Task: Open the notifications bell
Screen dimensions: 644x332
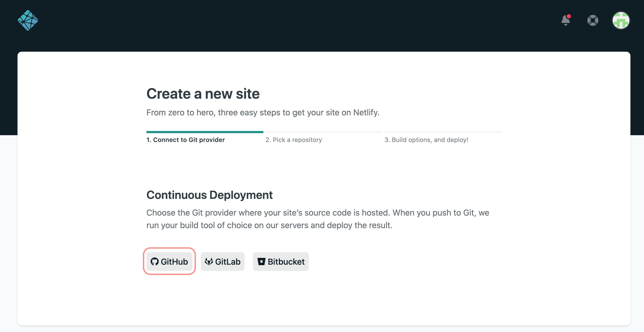Action: (x=566, y=20)
